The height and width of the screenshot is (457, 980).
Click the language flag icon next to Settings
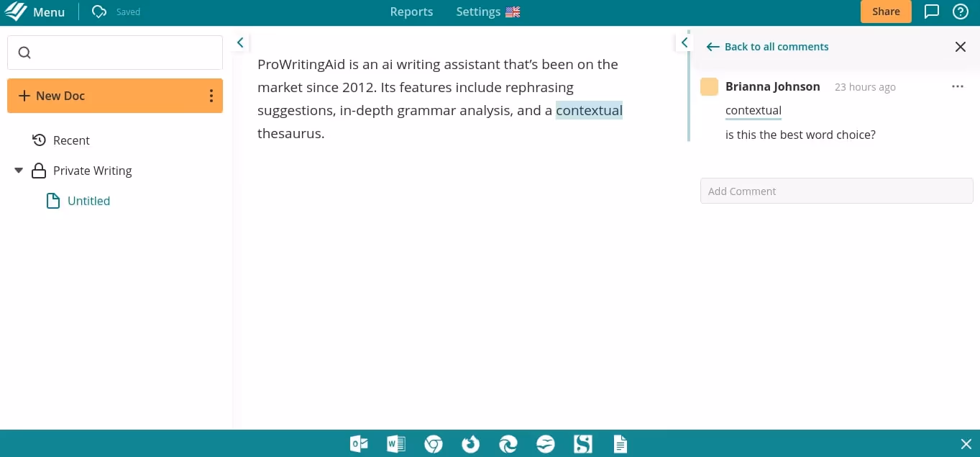(513, 12)
